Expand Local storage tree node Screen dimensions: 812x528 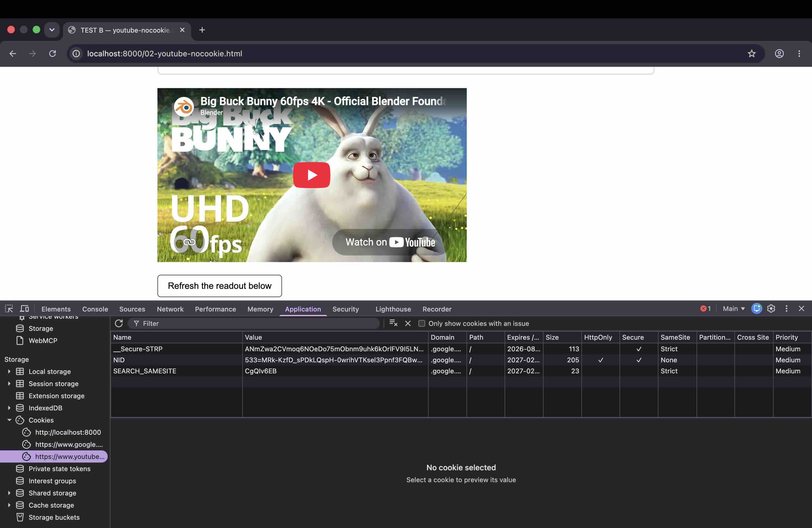pyautogui.click(x=9, y=371)
